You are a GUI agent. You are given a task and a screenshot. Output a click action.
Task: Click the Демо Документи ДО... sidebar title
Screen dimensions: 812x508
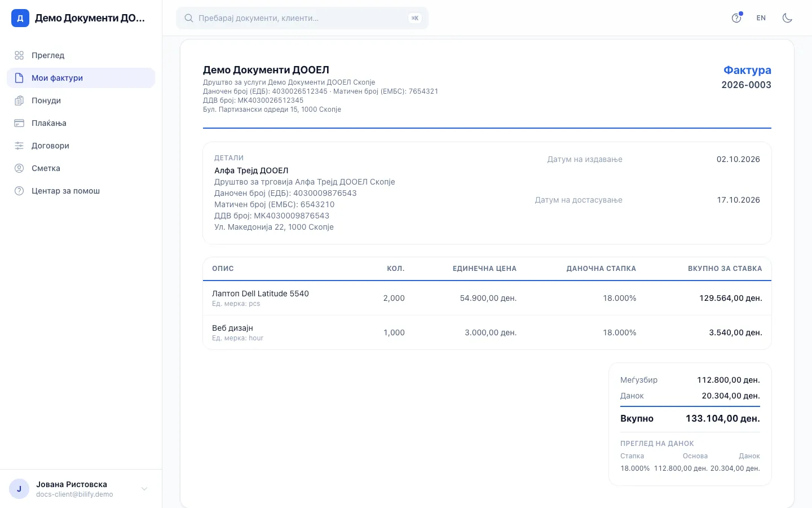pos(90,18)
